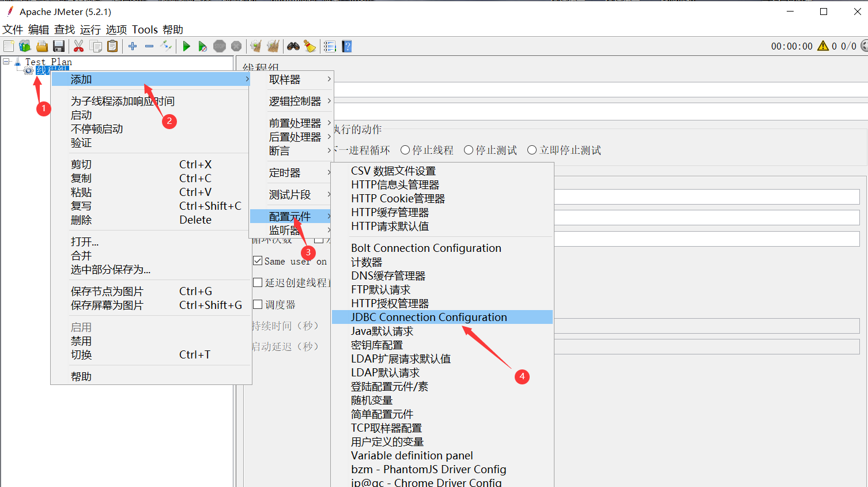The height and width of the screenshot is (487, 868).
Task: Open the Templates icon in the toolbar
Action: [x=25, y=46]
